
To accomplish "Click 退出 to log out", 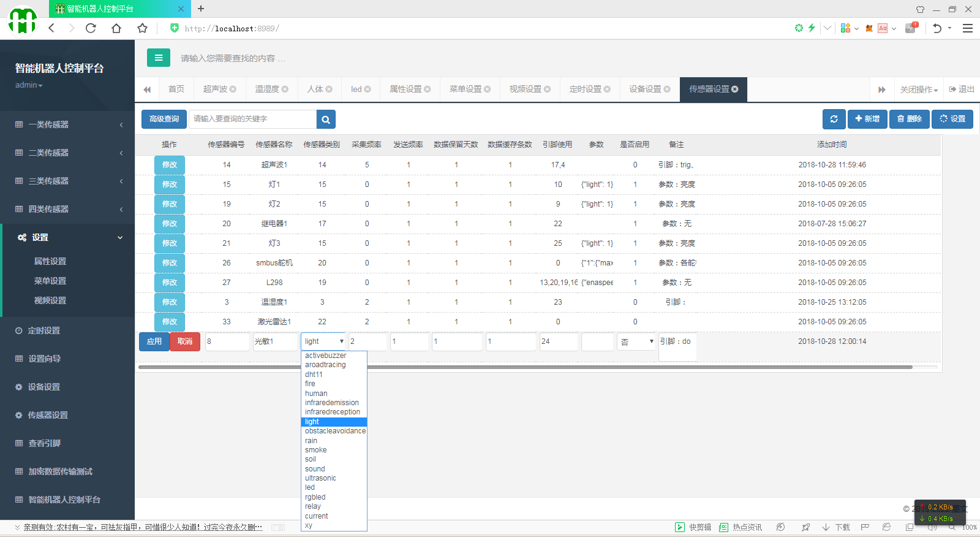I will [962, 89].
